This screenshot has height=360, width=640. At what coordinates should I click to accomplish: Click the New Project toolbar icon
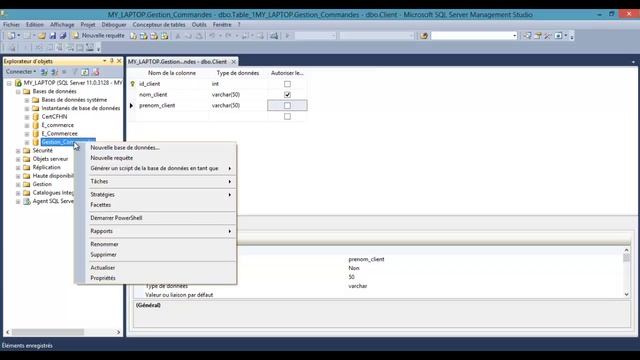[x=11, y=36]
